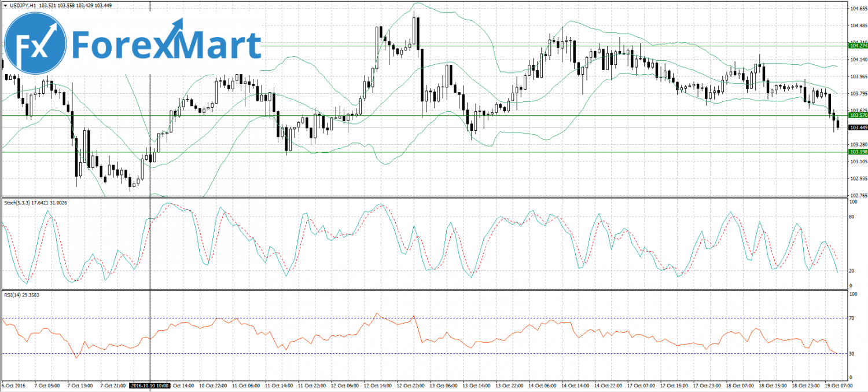Click the USDJPY,H1 chart title text
Image resolution: width=868 pixels, height=392 pixels.
(22, 6)
